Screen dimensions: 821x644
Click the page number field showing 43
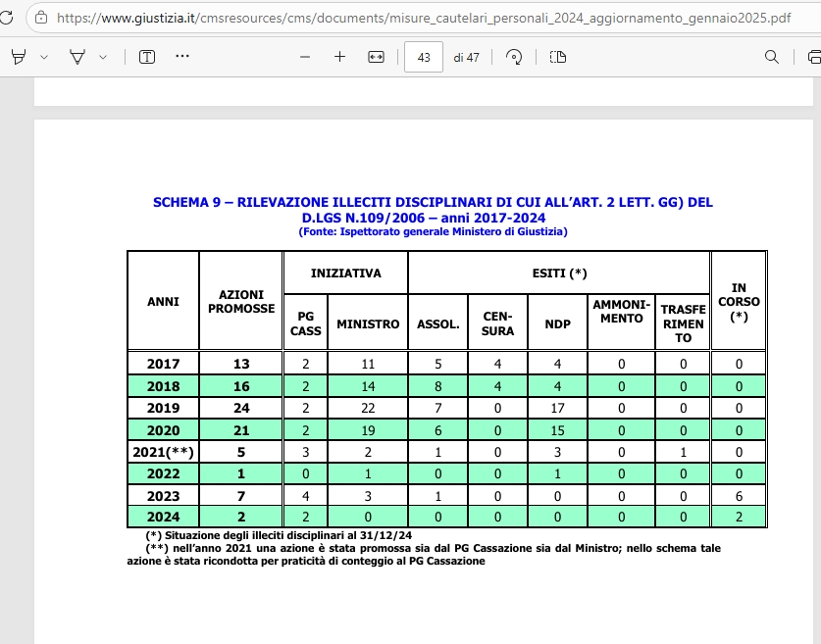pyautogui.click(x=424, y=57)
